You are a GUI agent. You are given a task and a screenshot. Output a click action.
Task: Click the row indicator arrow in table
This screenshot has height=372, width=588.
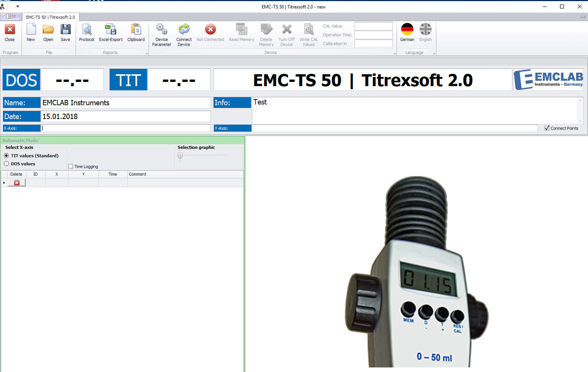(4, 183)
